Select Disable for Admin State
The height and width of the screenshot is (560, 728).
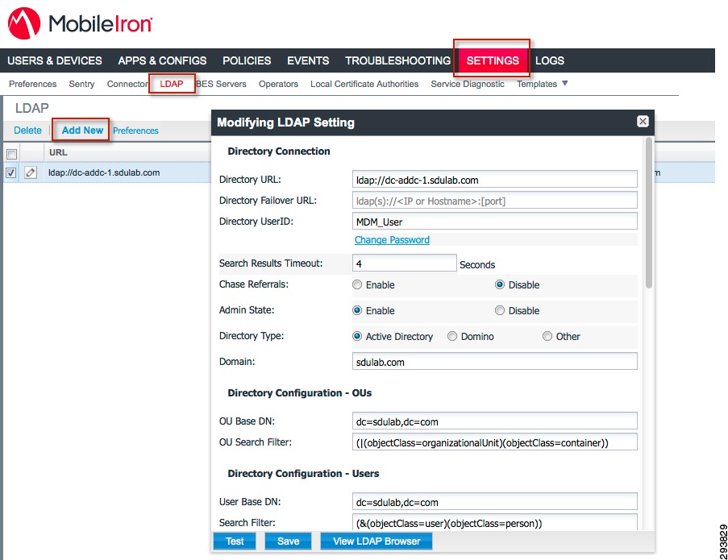(x=500, y=310)
